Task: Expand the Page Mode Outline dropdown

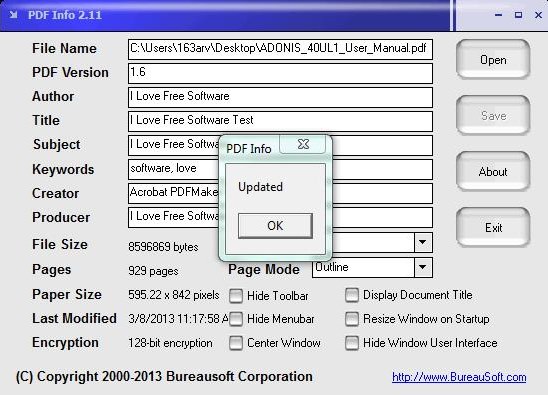Action: (x=423, y=267)
